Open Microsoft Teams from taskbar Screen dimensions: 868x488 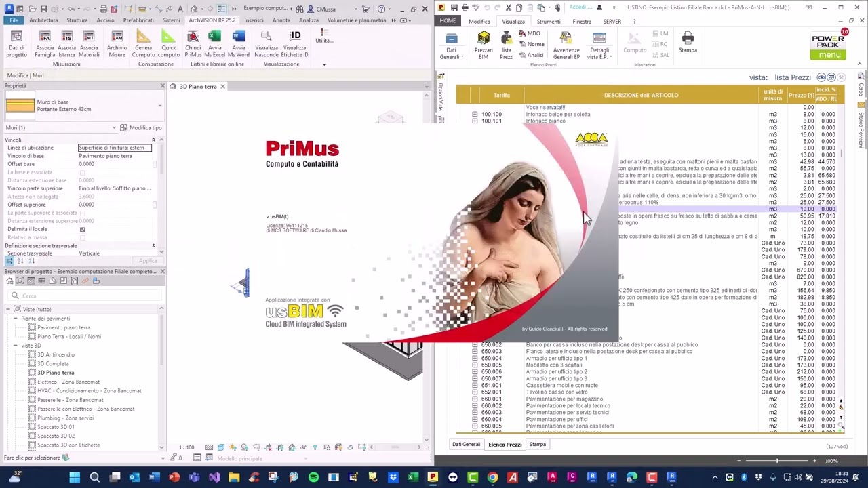click(x=194, y=477)
